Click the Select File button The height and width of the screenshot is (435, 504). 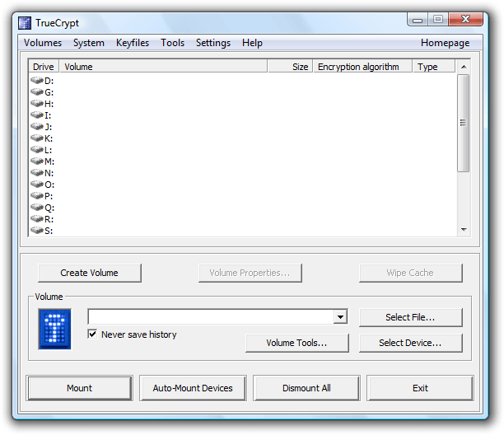[x=410, y=317]
